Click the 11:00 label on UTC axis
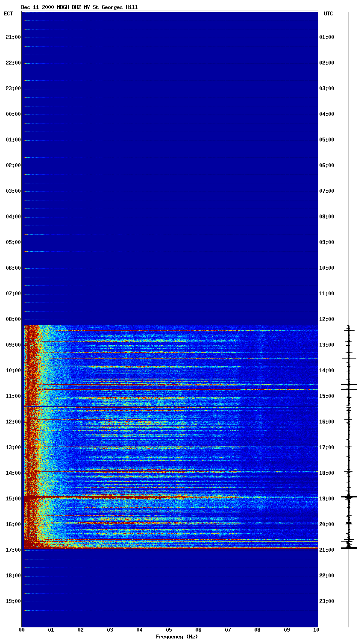Screen dimensions: 364x641 (327, 294)
